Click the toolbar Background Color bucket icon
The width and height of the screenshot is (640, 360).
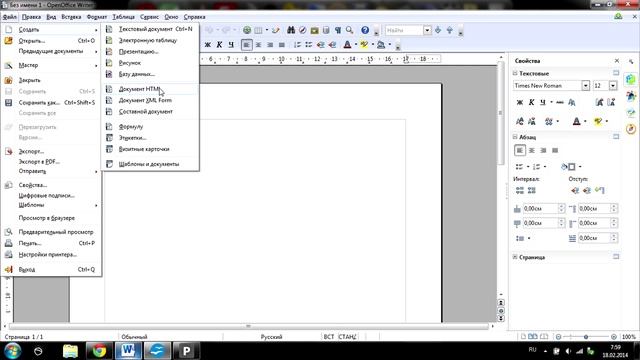(x=381, y=45)
